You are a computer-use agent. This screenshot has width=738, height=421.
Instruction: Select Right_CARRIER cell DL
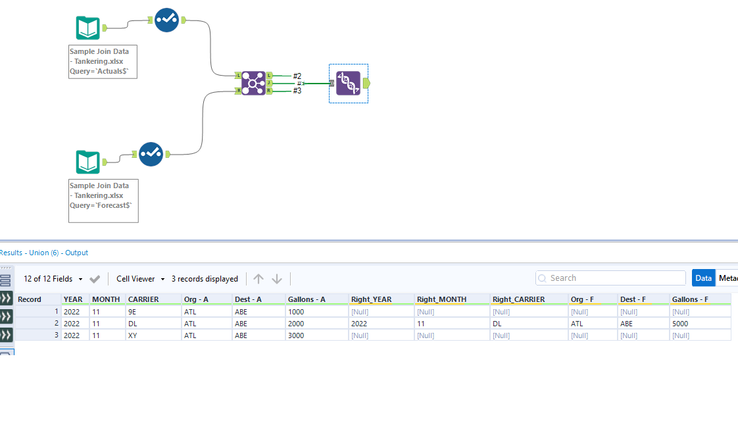click(x=529, y=324)
